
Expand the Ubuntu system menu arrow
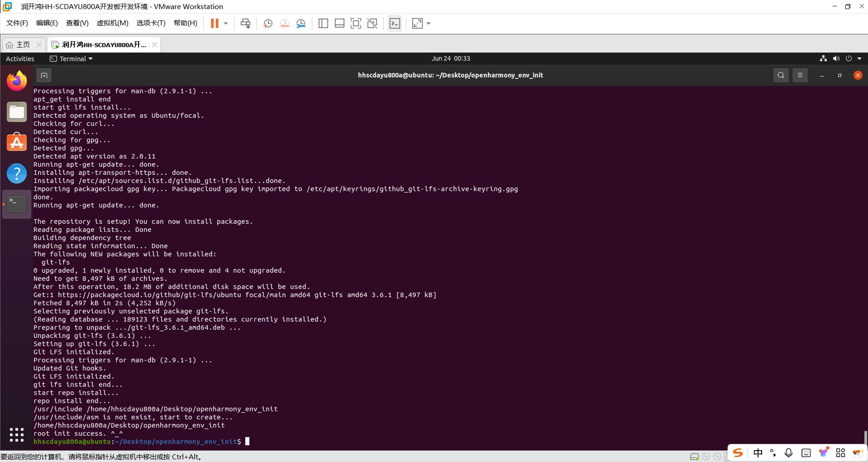pos(859,58)
